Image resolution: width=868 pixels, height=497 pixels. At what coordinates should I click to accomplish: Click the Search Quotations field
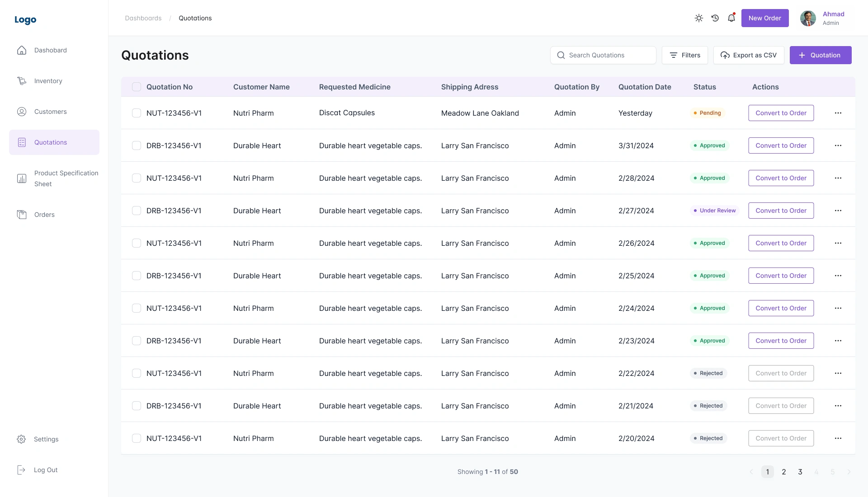coord(603,55)
